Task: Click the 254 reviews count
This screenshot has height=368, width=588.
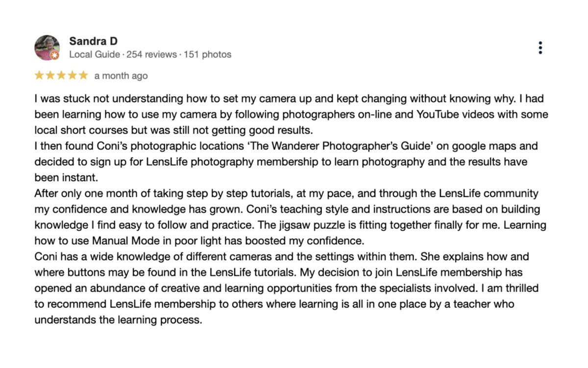Action: [x=151, y=54]
